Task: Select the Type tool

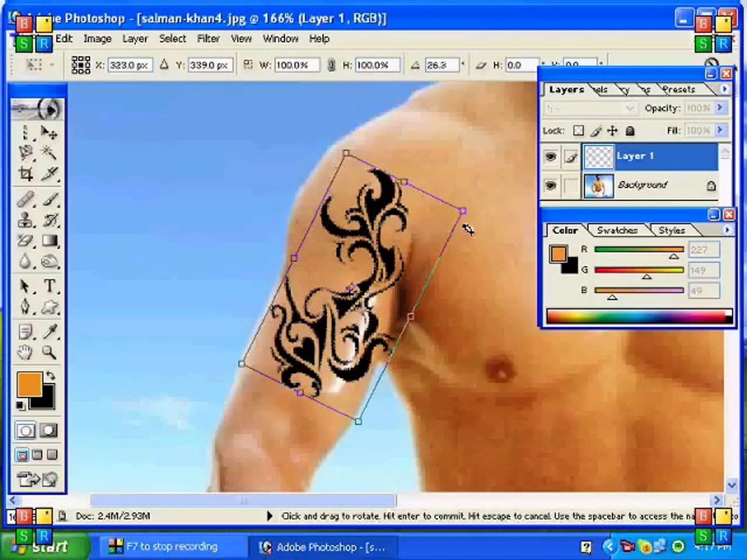Action: (x=50, y=286)
